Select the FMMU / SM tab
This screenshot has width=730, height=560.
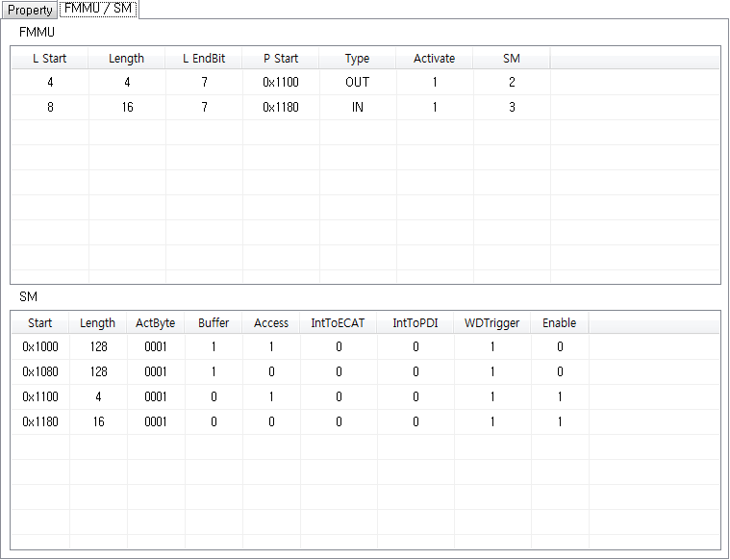(99, 10)
